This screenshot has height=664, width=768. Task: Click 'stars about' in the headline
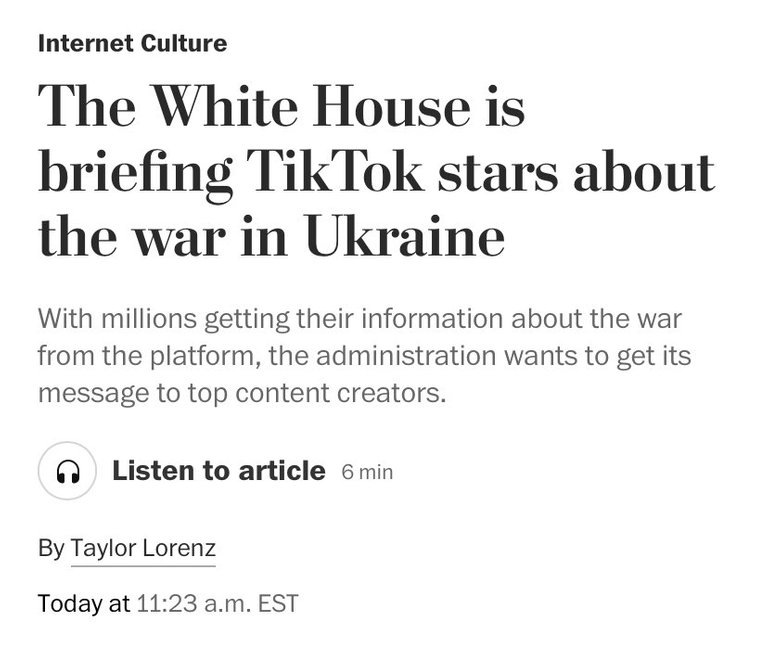point(576,172)
